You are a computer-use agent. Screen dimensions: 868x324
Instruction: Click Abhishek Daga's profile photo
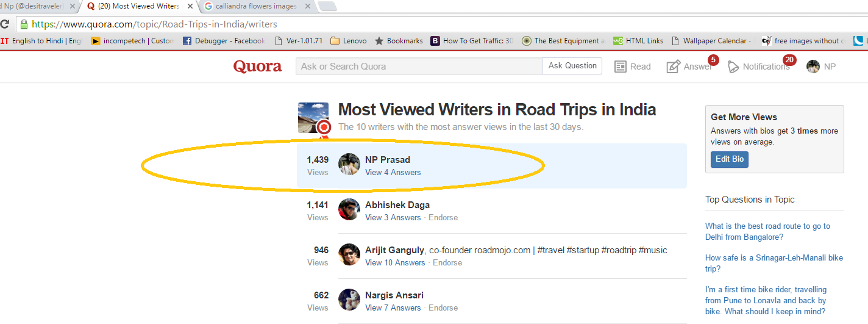349,209
